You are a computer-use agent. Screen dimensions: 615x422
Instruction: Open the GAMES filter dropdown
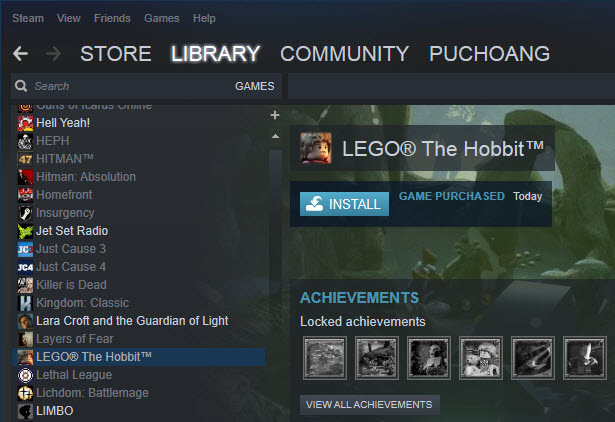255,86
